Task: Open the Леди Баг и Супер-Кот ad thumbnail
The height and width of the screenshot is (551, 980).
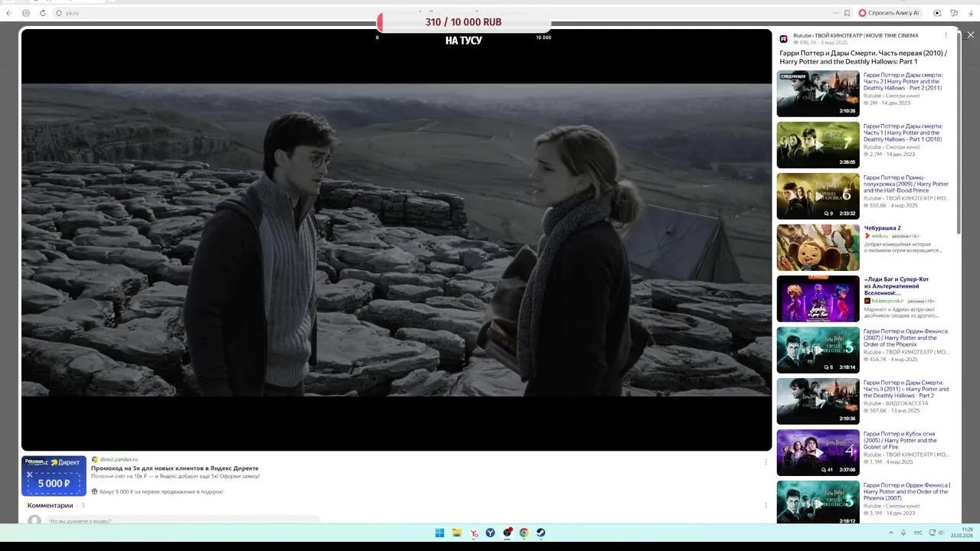Action: 818,298
